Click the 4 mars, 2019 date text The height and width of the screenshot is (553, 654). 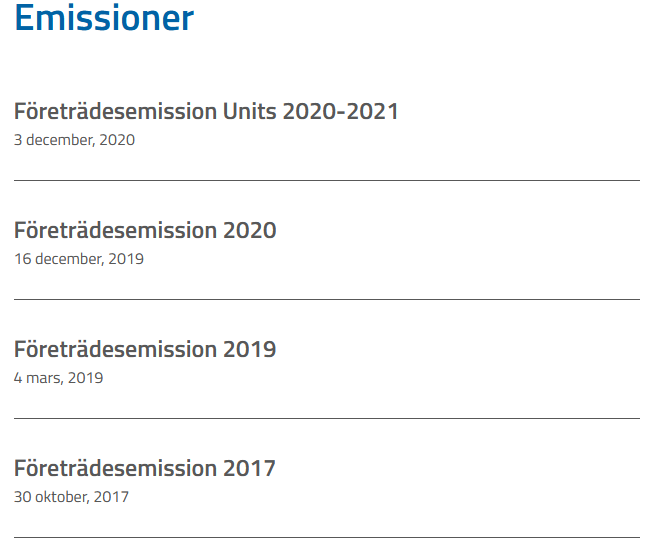pos(58,378)
